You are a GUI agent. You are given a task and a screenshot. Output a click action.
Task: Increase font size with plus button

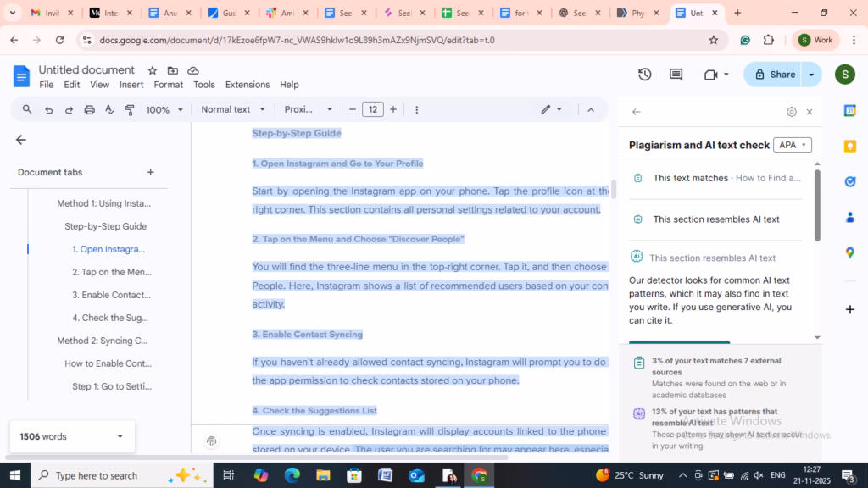tap(393, 109)
